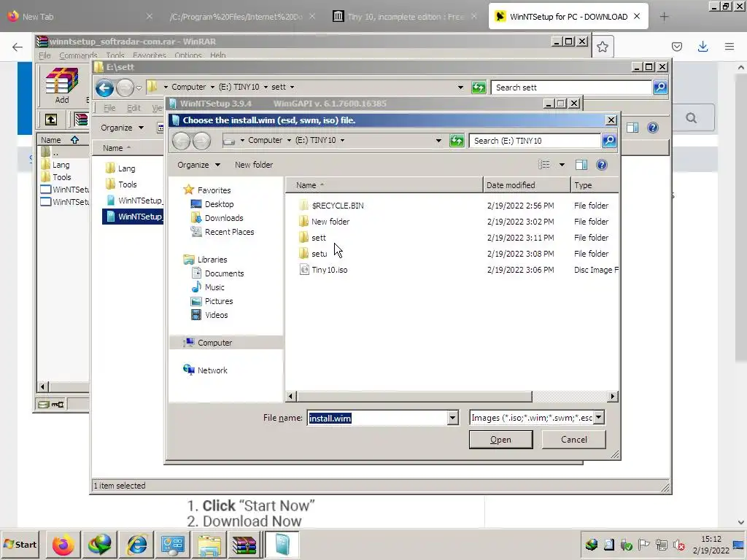Image resolution: width=747 pixels, height=560 pixels.
Task: Open the Tools folder in E:\sett window
Action: coord(121,184)
